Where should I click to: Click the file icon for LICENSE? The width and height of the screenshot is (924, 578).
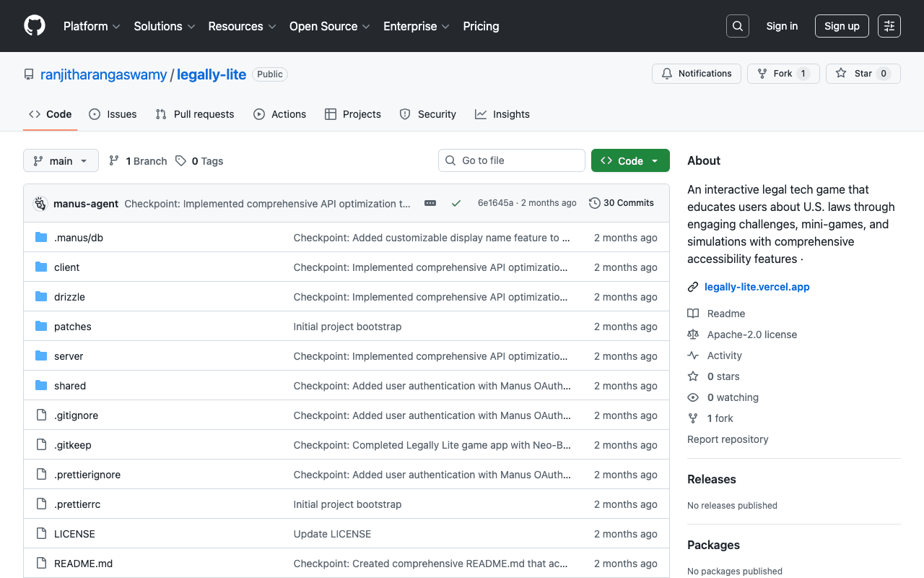click(x=41, y=534)
